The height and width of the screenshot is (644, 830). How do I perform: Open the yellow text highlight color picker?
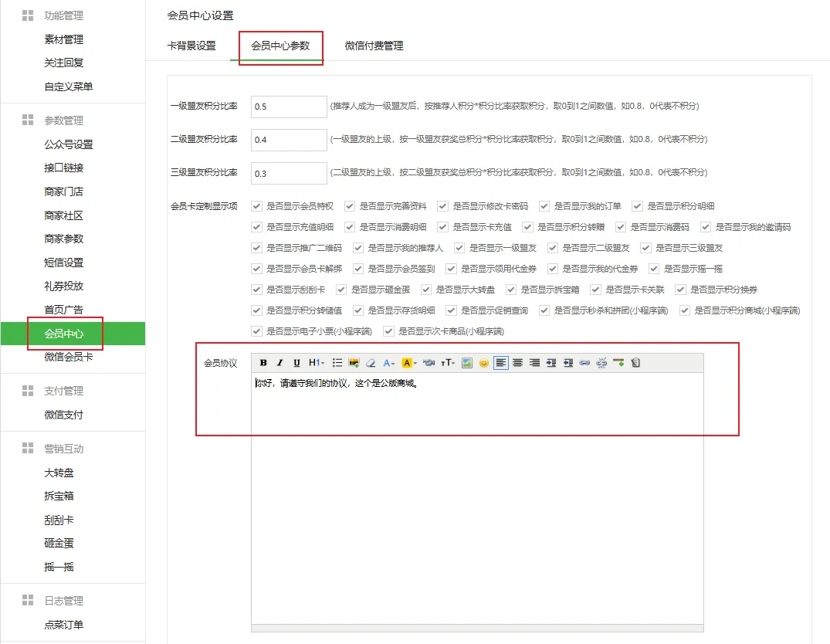pyautogui.click(x=409, y=363)
